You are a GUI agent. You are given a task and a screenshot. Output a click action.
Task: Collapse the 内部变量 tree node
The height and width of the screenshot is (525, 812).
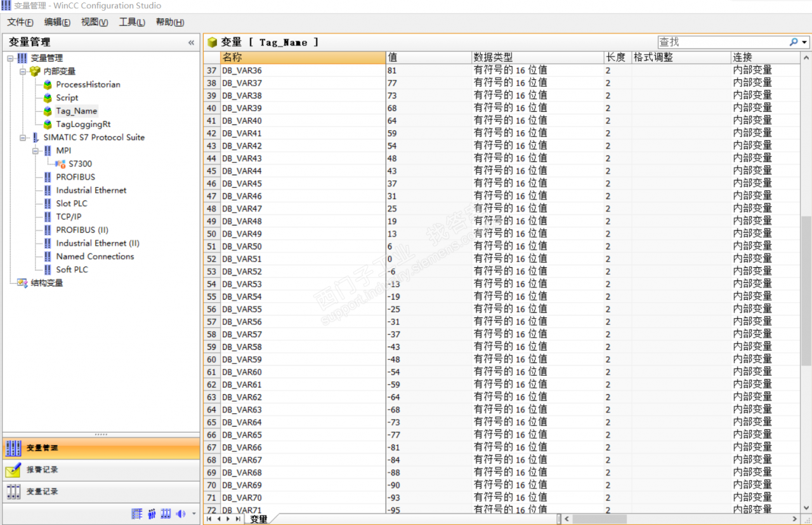coord(22,71)
